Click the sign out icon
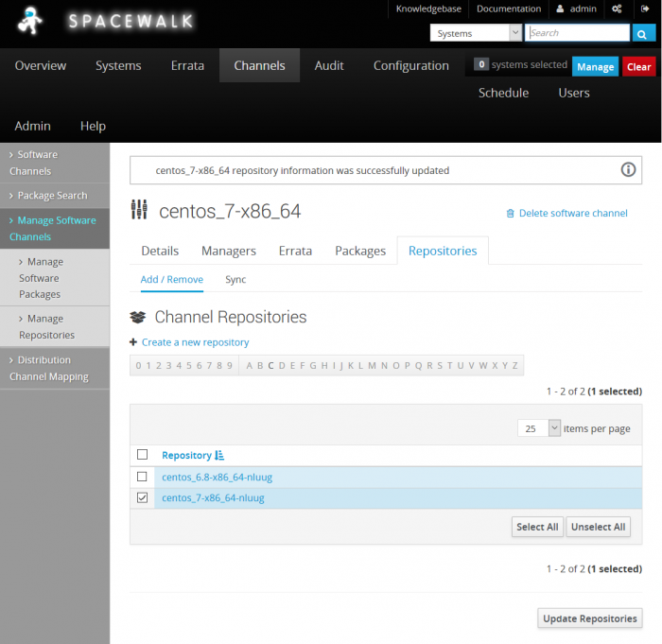The width and height of the screenshot is (662, 644). [645, 9]
